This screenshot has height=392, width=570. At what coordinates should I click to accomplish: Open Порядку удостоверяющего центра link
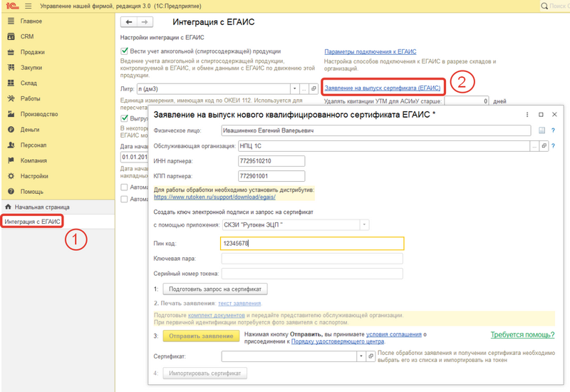pos(338,341)
